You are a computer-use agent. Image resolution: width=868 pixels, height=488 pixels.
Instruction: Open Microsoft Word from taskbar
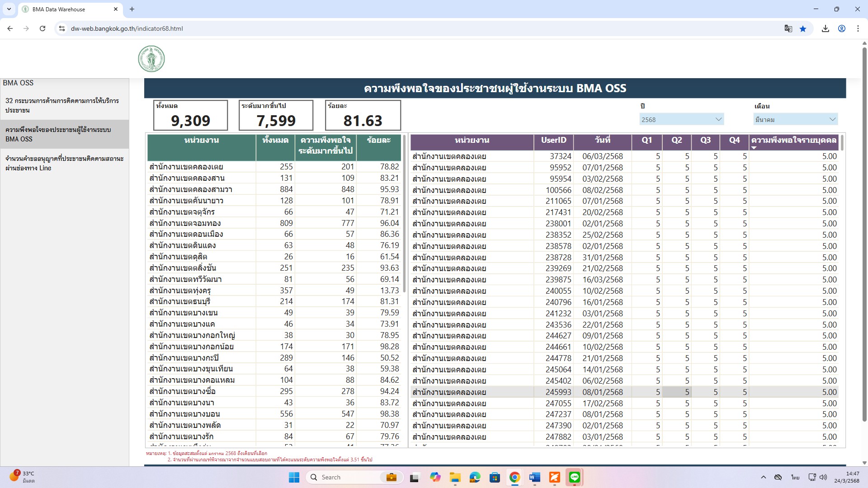click(x=534, y=477)
